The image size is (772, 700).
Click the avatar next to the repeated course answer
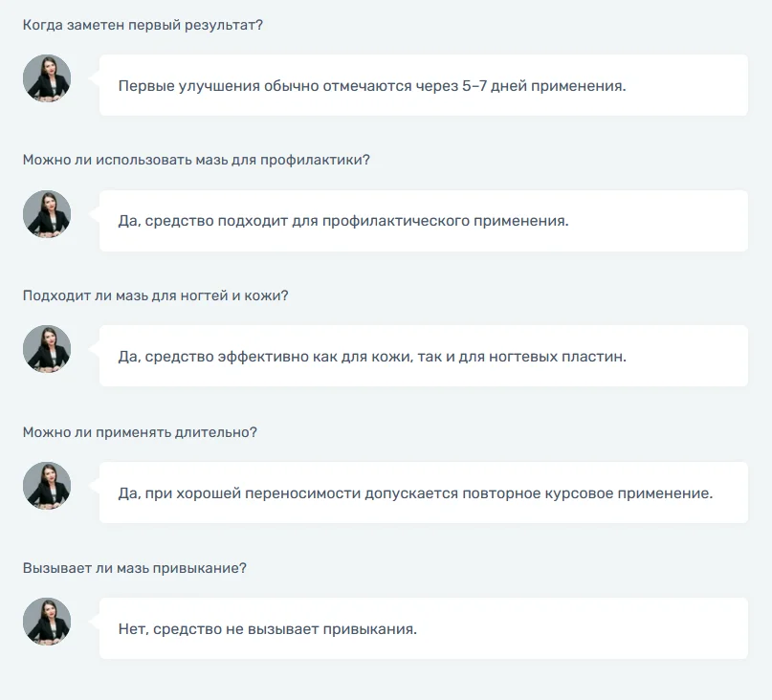pos(47,486)
